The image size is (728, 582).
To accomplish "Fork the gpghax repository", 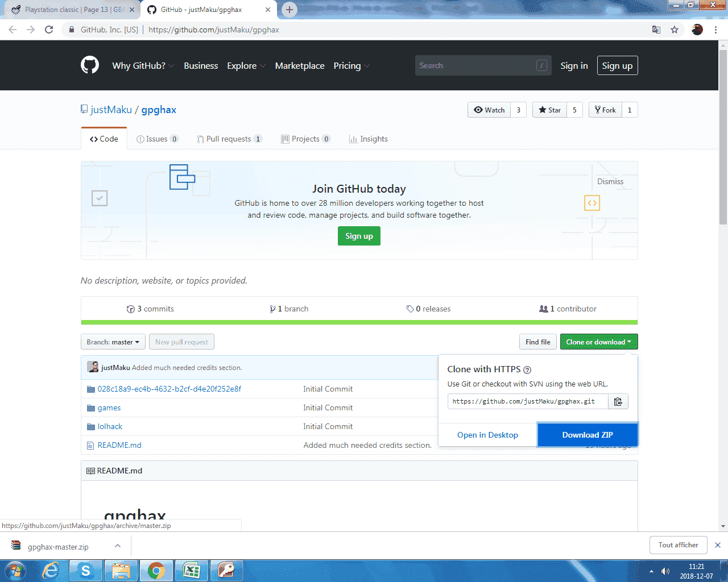I will coord(605,110).
